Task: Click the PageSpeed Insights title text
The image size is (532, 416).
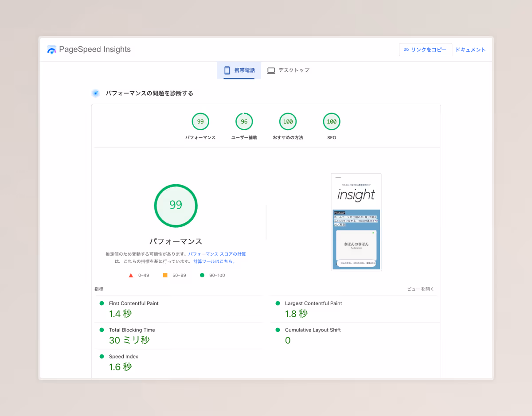Action: click(95, 49)
